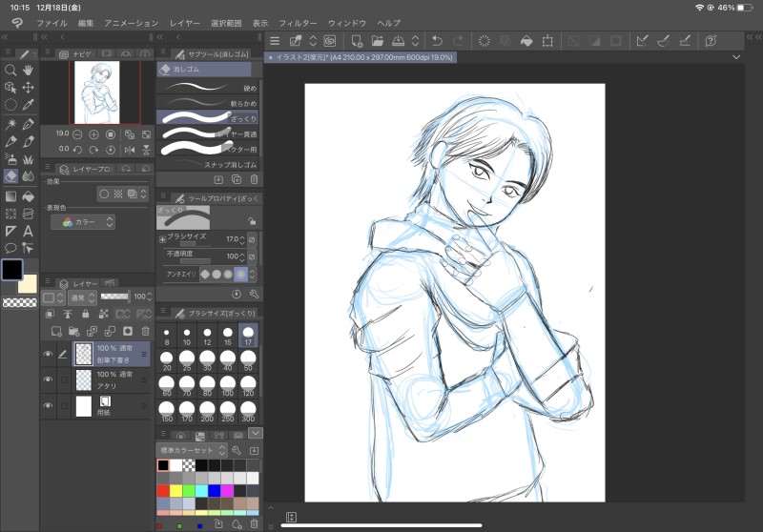The height and width of the screenshot is (532, 763).
Task: Select the Hand pan tool
Action: [x=29, y=71]
